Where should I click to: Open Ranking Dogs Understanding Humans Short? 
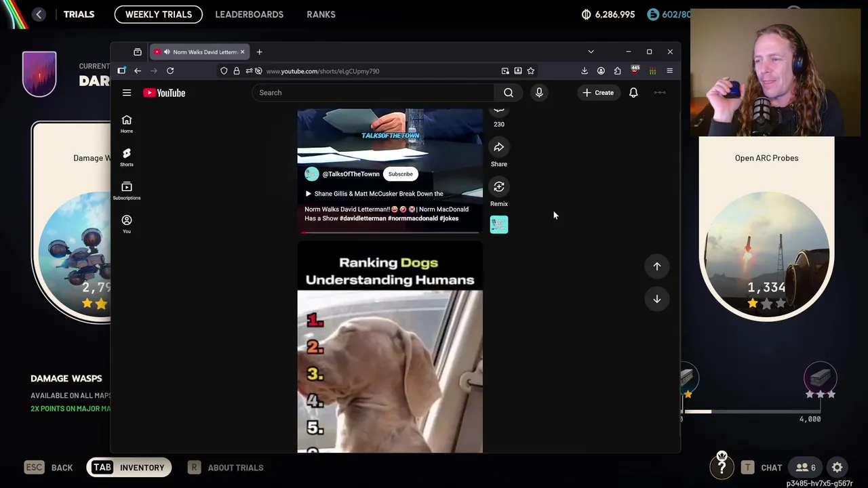click(390, 347)
